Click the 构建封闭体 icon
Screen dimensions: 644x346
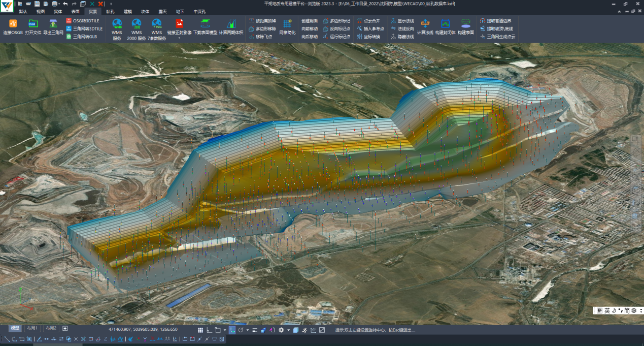445,24
